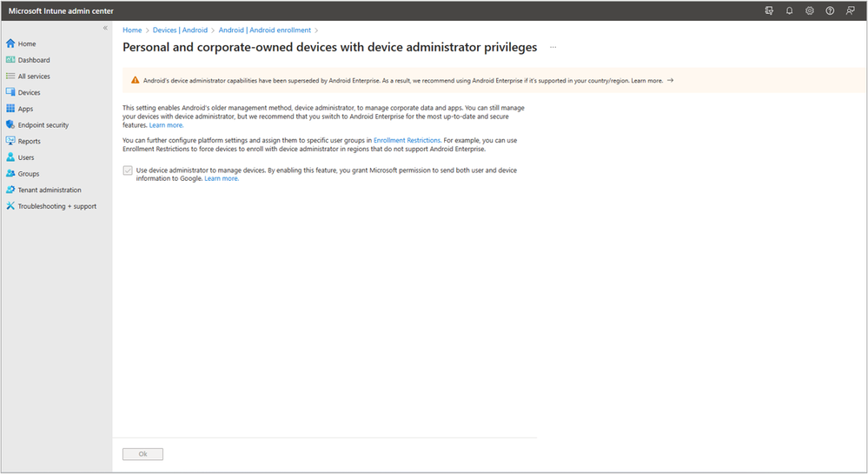Go to Devices in the sidebar

click(29, 92)
